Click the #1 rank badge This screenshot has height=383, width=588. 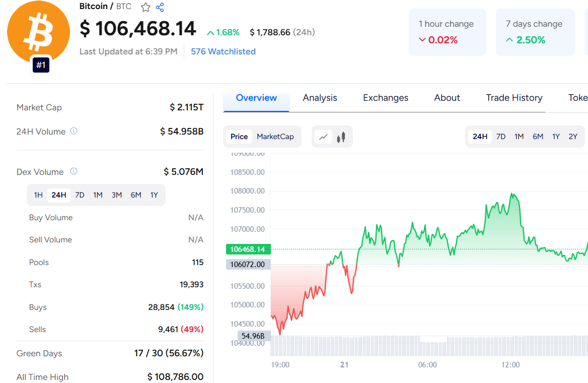[41, 66]
